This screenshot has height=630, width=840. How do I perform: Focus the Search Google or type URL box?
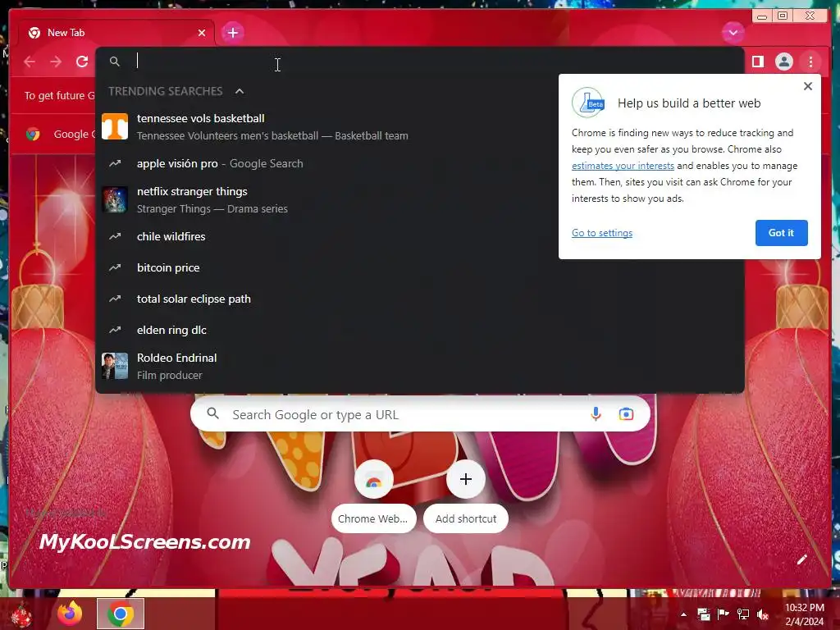coord(420,414)
